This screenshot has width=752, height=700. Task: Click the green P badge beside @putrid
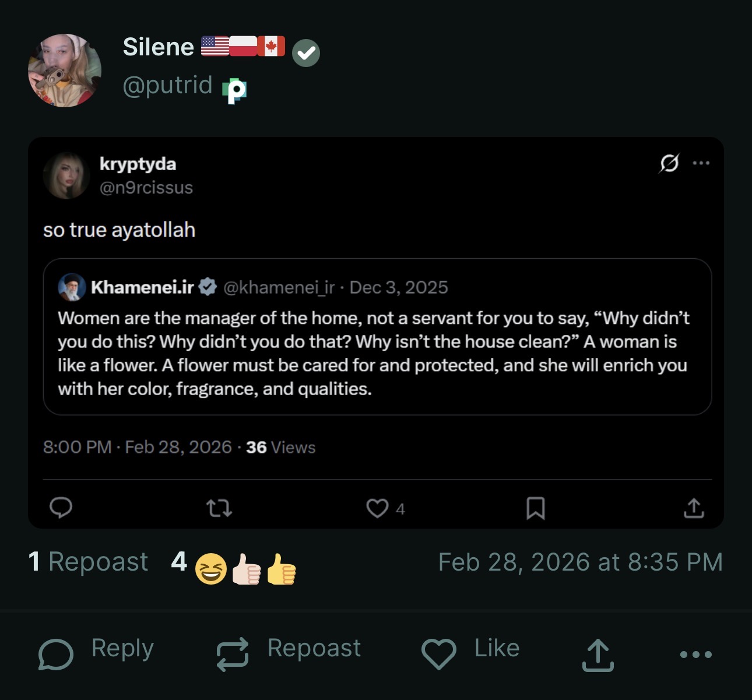coord(234,90)
